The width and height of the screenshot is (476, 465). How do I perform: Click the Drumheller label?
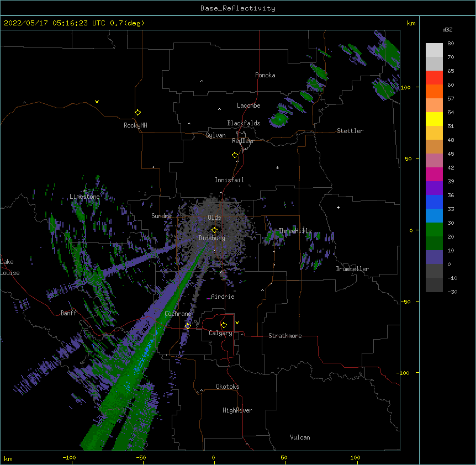click(x=352, y=269)
